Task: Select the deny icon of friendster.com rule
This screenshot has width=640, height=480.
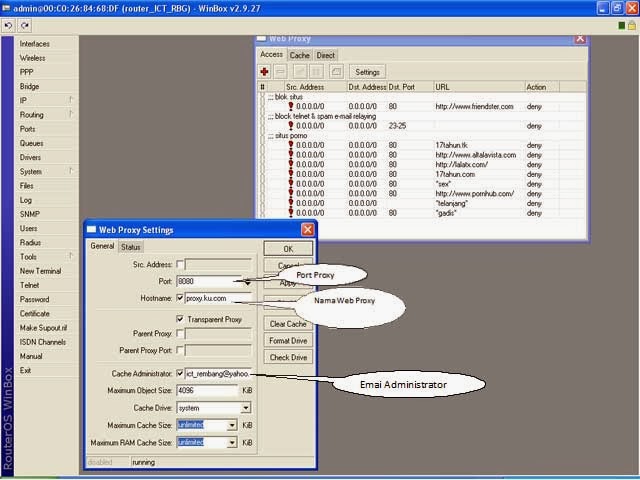Action: (291, 106)
